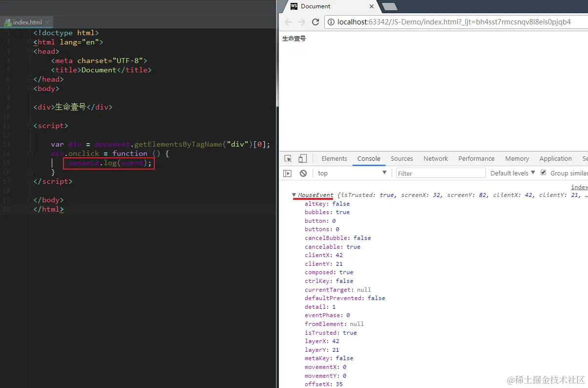
Task: Go back in Chrome
Action: tap(288, 22)
